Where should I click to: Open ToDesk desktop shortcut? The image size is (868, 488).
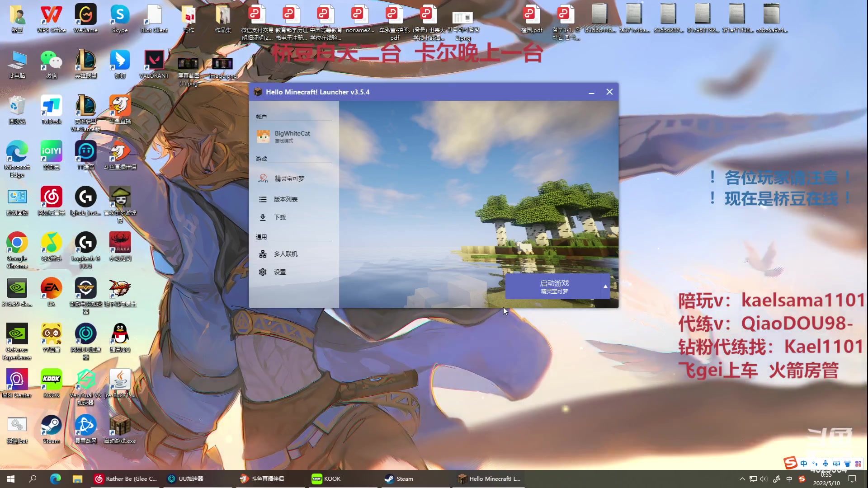pos(52,110)
